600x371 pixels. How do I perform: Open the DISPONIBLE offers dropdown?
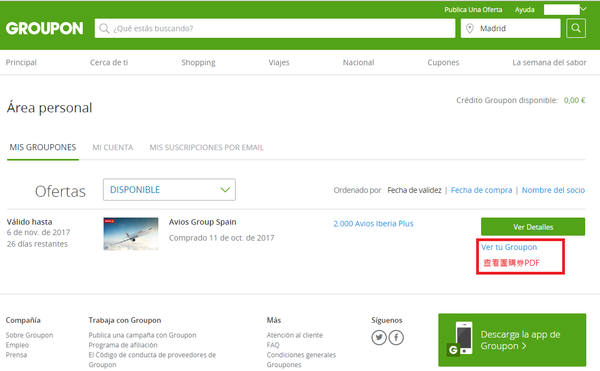(169, 189)
